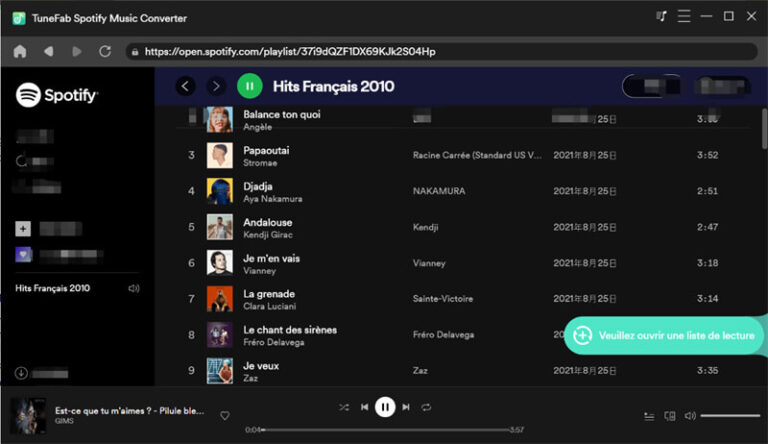Click the plus create playlist icon in sidebar
This screenshot has height=444, width=768.
[23, 228]
